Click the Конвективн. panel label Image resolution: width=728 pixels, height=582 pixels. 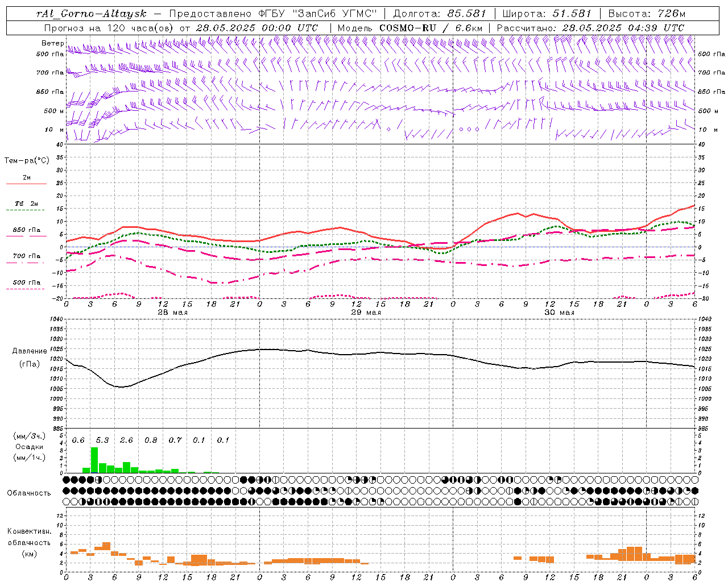(x=29, y=531)
